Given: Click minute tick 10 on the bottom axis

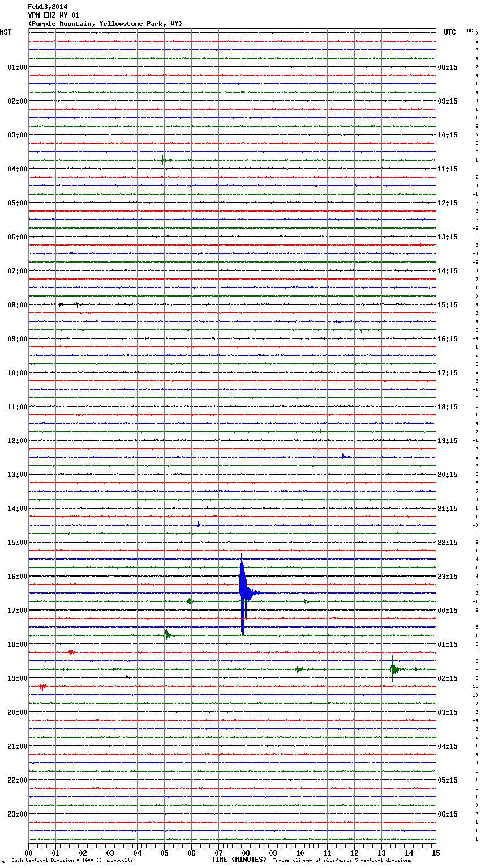Looking at the screenshot, I should pyautogui.click(x=300, y=853).
